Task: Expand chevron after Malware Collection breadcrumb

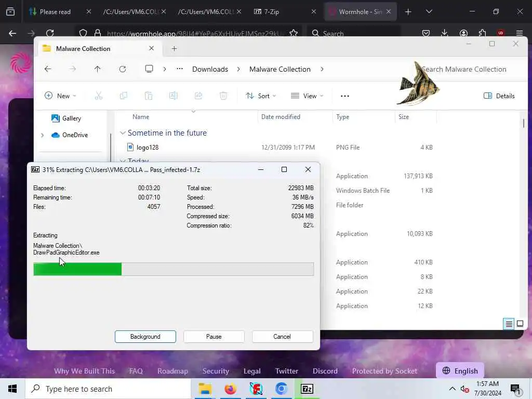Action: [322, 69]
